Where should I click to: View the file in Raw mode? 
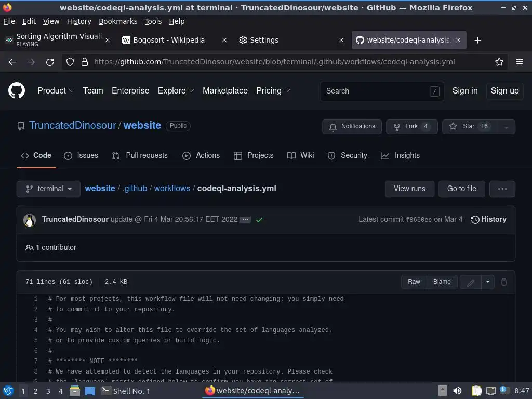414,282
